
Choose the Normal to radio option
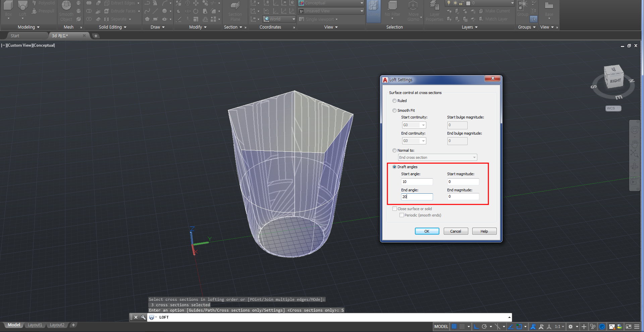click(394, 150)
